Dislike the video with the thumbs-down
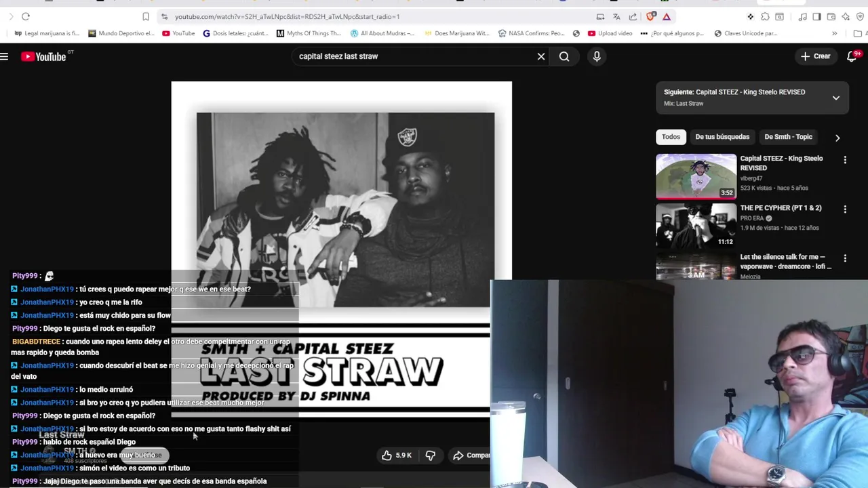The width and height of the screenshot is (868, 488). (x=430, y=455)
